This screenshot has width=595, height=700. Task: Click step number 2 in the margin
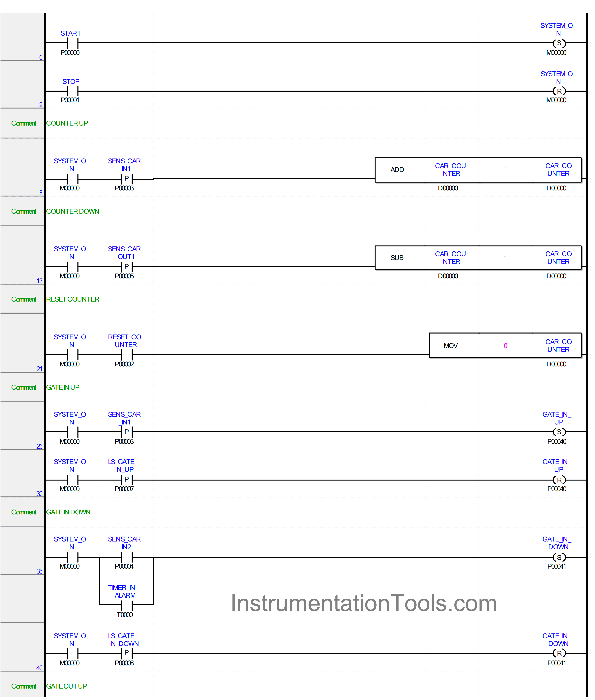(x=41, y=105)
